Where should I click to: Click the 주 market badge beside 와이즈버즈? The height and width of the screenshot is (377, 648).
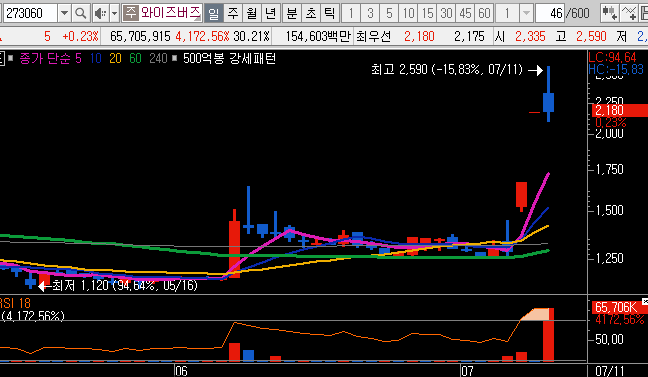pos(130,13)
